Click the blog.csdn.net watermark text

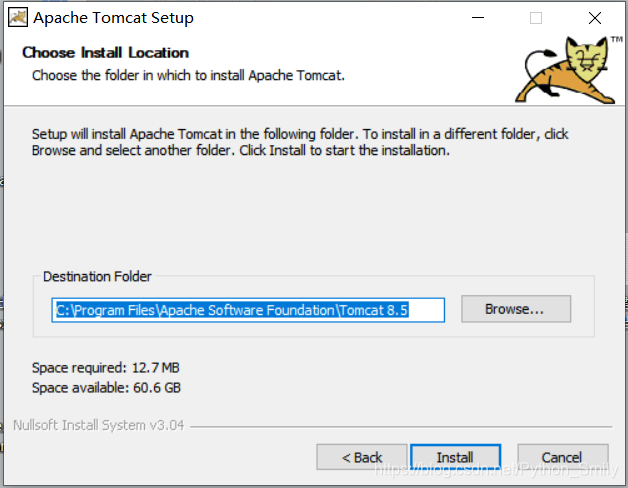(497, 470)
